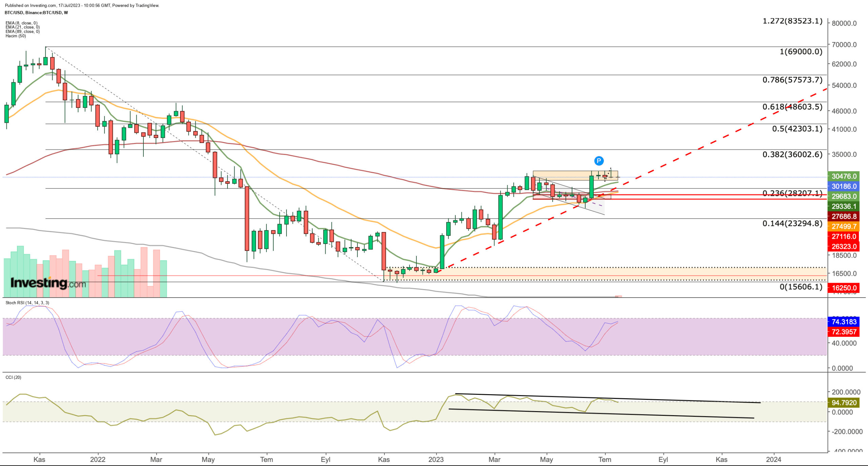Select the Hacim (50) volume indicator label
868x466 pixels.
pos(16,36)
